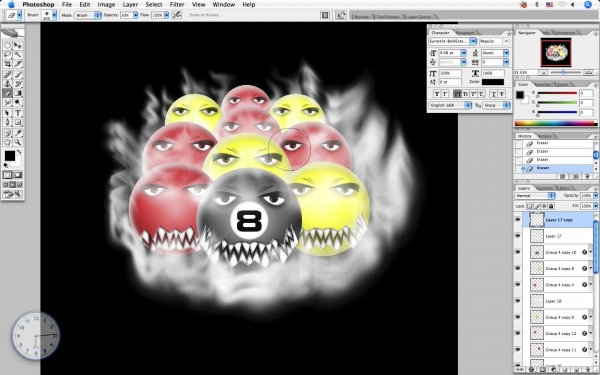Click the foreground color swatch in toolbox

10,156
